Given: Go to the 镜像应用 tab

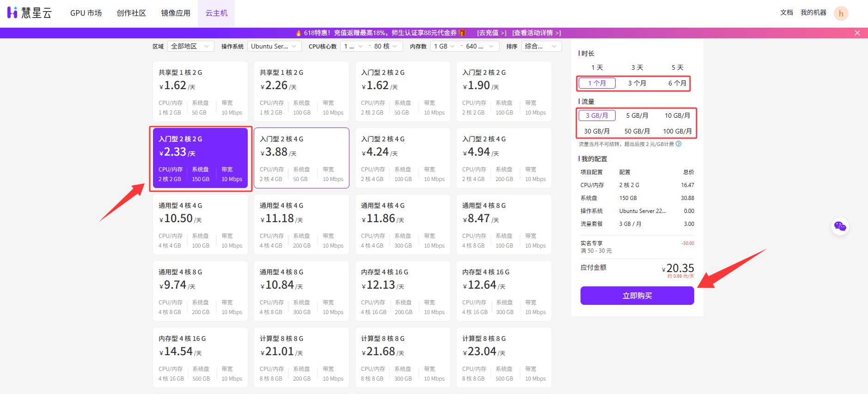Looking at the screenshot, I should (176, 13).
